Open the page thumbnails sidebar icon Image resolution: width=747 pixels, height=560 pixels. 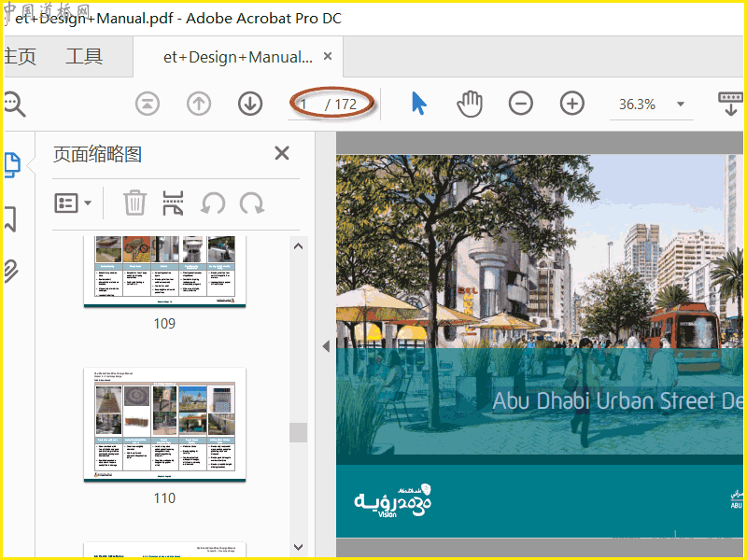coord(12,165)
